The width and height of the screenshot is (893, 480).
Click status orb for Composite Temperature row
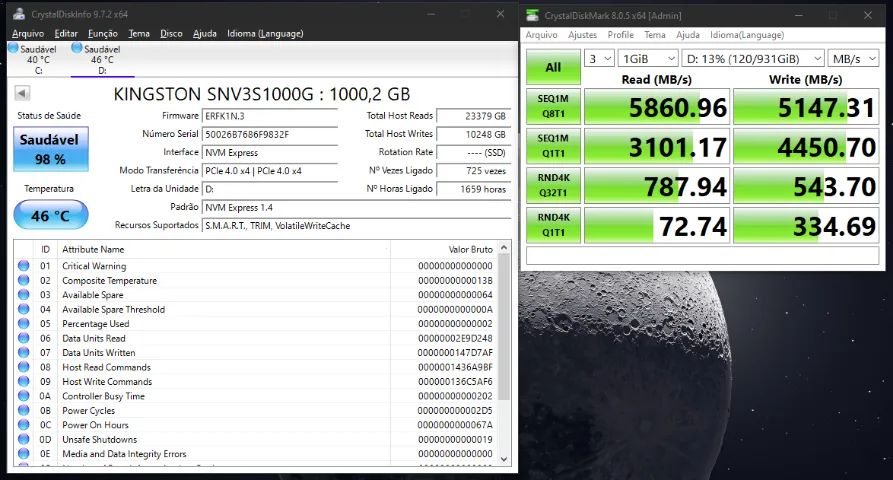pos(23,280)
